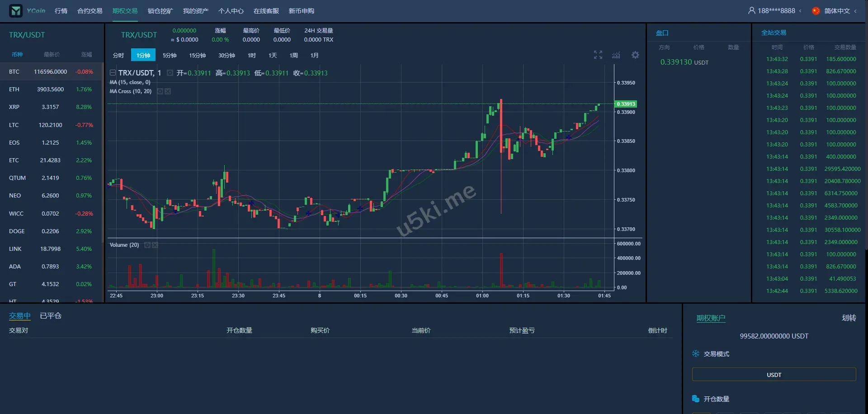This screenshot has width=868, height=414.
Task: Switch chart to 1天 interval
Action: 273,55
